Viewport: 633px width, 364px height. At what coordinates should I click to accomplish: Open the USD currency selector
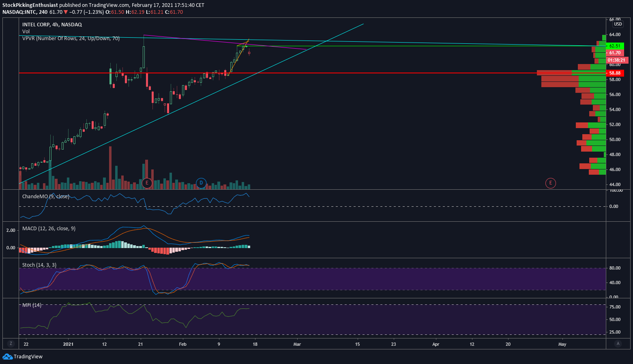click(618, 24)
